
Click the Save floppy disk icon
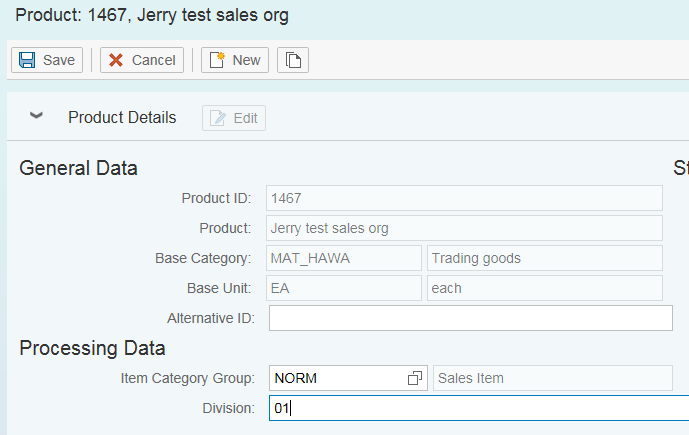coord(27,60)
